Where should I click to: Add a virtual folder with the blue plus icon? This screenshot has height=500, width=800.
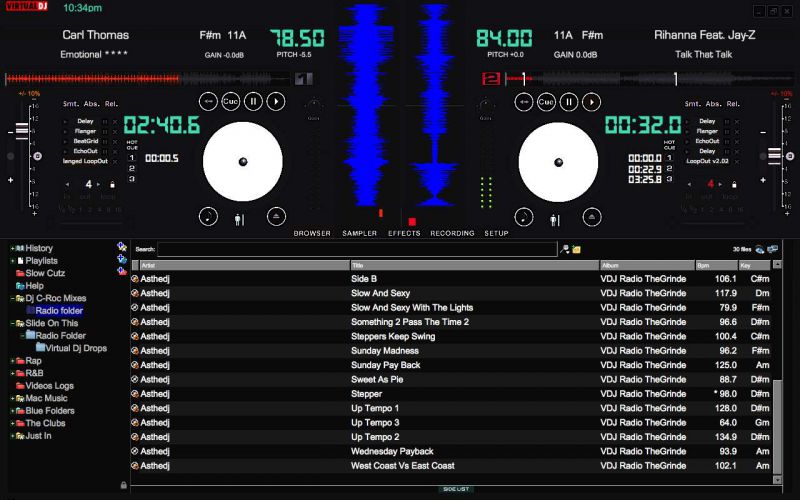pyautogui.click(x=122, y=259)
